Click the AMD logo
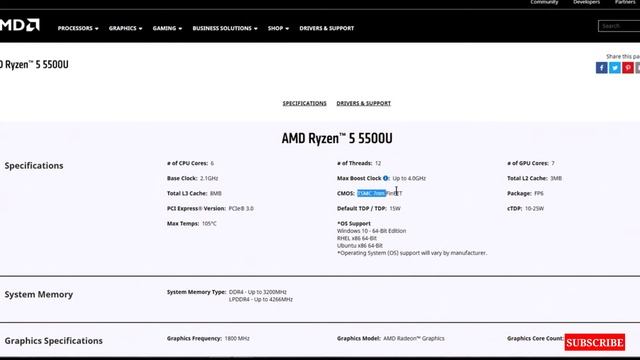Image resolution: width=640 pixels, height=360 pixels. [20, 25]
